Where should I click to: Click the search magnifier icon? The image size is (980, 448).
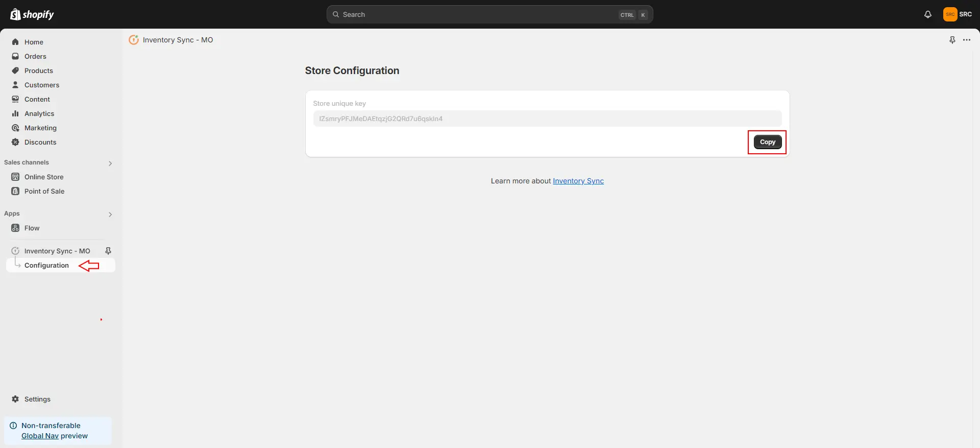coord(336,14)
